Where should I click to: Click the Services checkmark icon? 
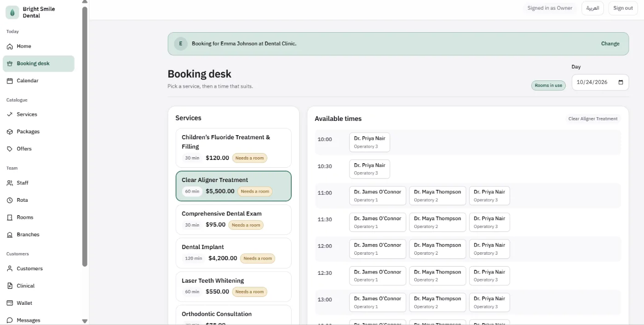pyautogui.click(x=10, y=114)
